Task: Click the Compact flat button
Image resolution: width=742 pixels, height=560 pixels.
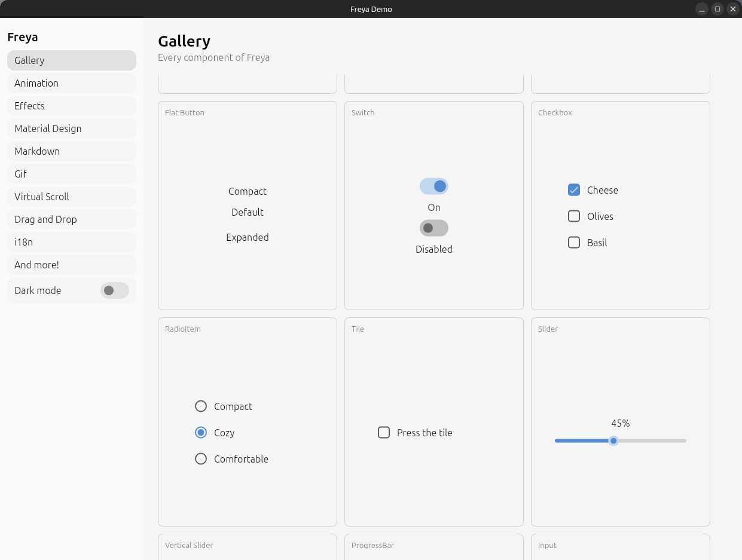Action: click(x=248, y=191)
